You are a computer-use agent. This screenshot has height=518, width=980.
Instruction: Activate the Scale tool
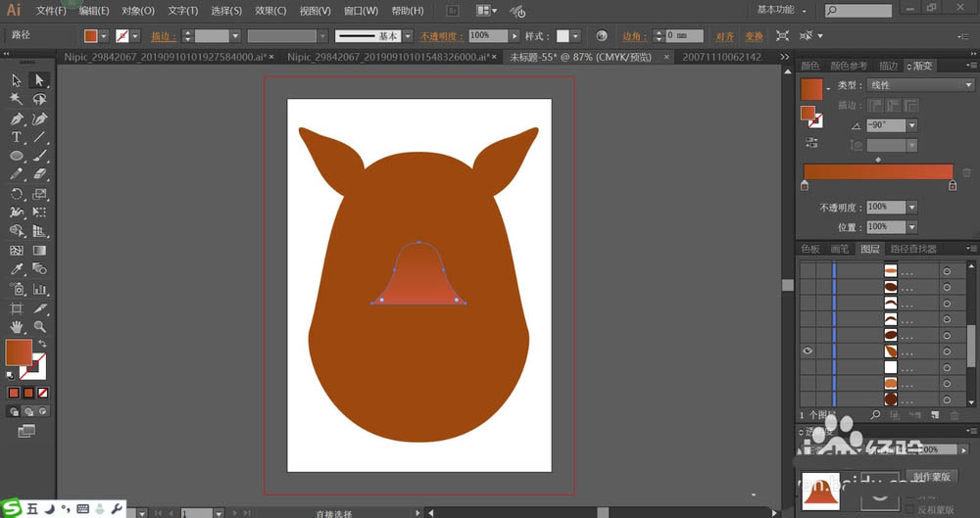pos(39,194)
